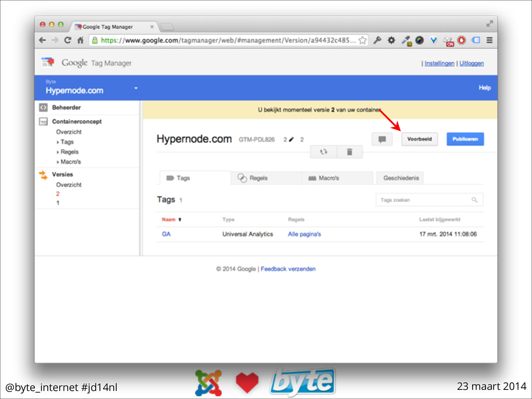Click the Voorbeeld preview button
Screen dimensions: 532x399
click(x=419, y=139)
